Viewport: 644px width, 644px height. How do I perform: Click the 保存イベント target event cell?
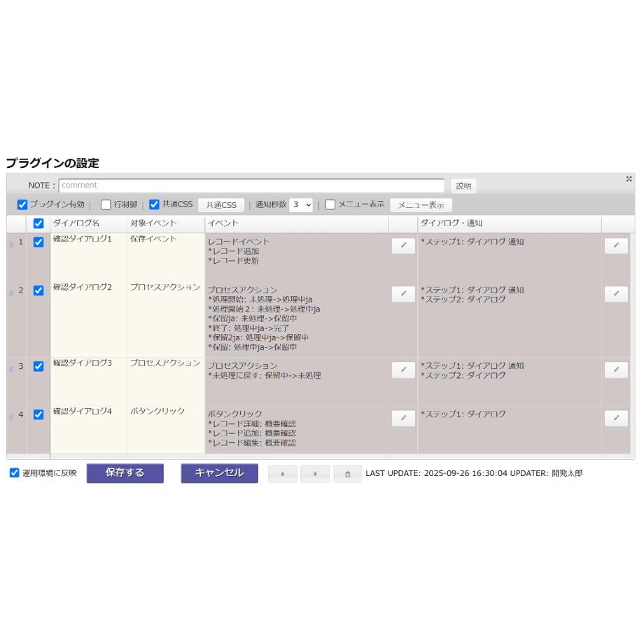pos(166,257)
